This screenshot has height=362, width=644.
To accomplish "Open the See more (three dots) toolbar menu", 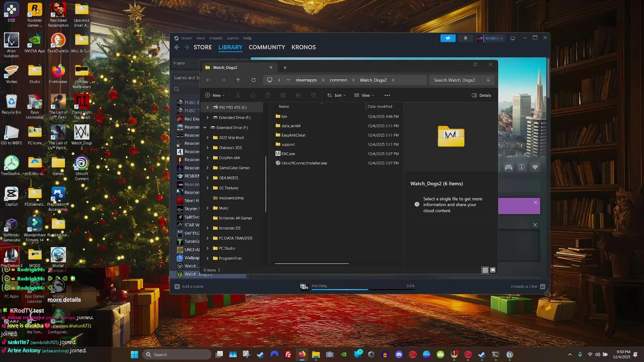I will (387, 95).
